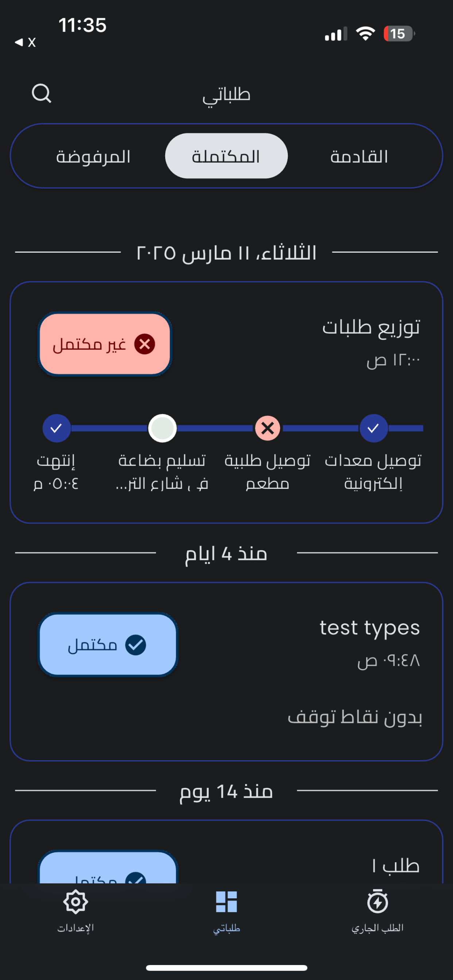Switch to the القادمة tab
The width and height of the screenshot is (453, 980).
point(359,156)
